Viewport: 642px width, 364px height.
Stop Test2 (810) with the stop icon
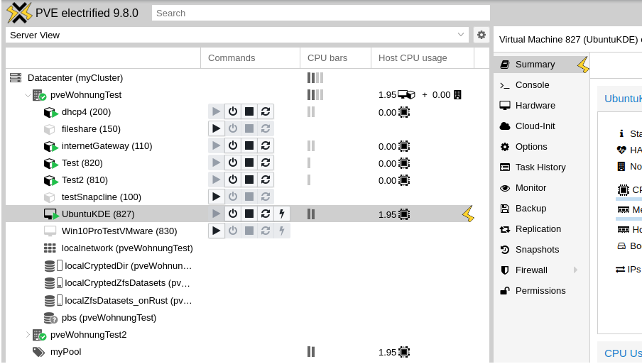(249, 180)
